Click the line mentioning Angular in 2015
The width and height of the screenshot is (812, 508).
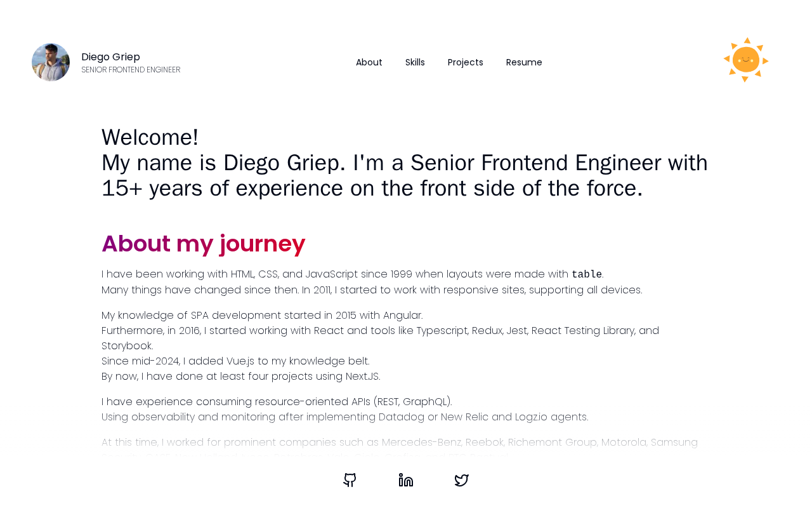click(x=262, y=315)
